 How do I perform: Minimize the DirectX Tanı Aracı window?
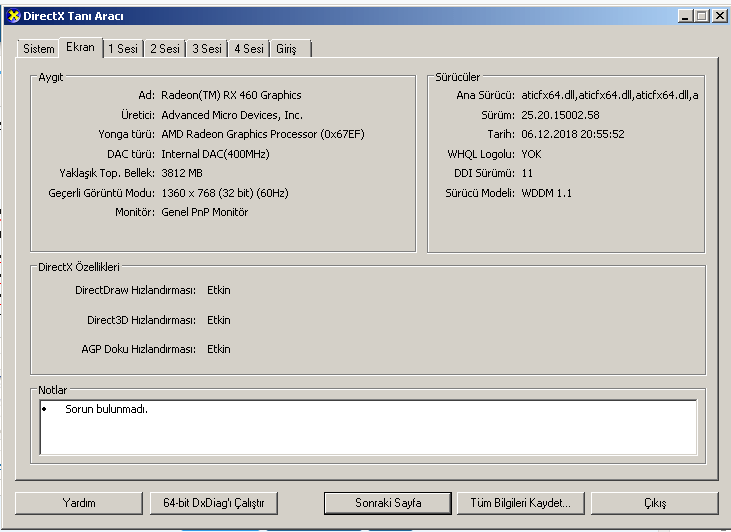coord(685,16)
